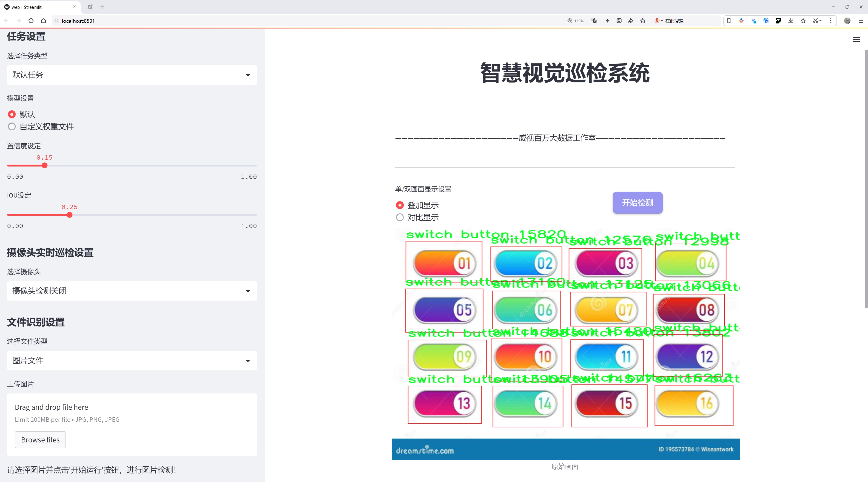
Task: Click the translate page icon in address bar
Action: (x=594, y=20)
